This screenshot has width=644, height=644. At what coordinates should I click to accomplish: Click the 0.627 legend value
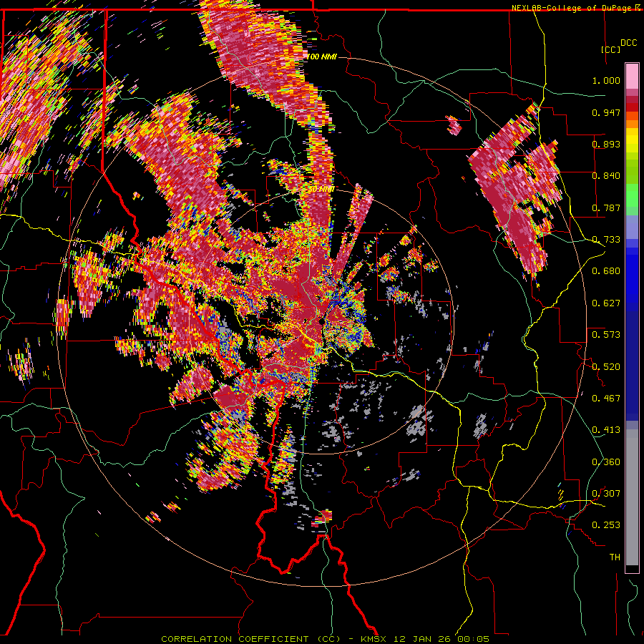[606, 303]
